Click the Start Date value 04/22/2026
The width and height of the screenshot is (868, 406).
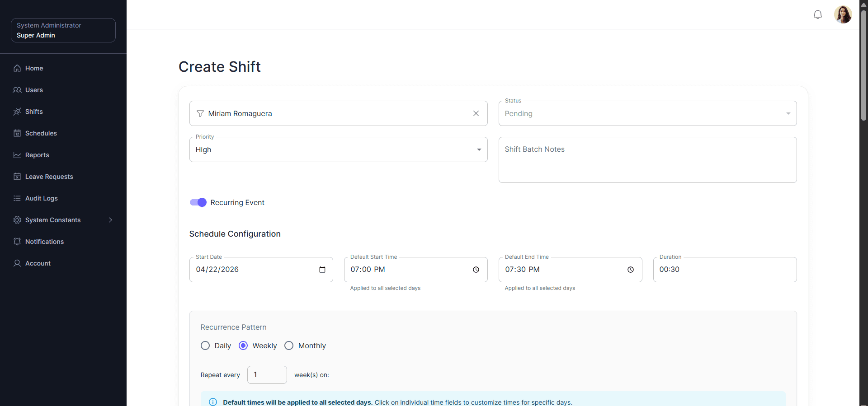tap(217, 270)
